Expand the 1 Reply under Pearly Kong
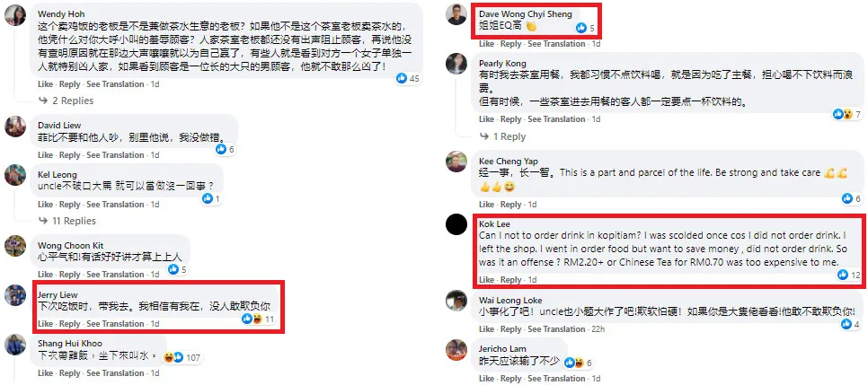The image size is (868, 385). click(502, 136)
